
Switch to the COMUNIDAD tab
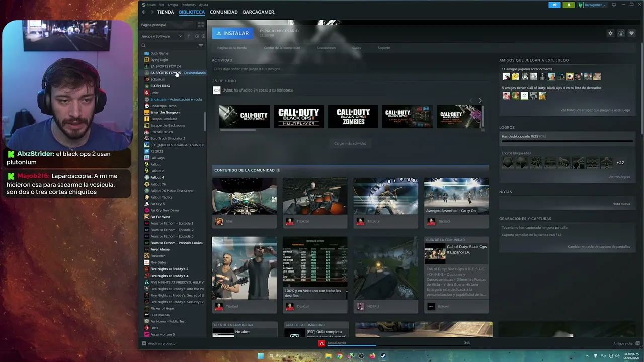point(224,12)
